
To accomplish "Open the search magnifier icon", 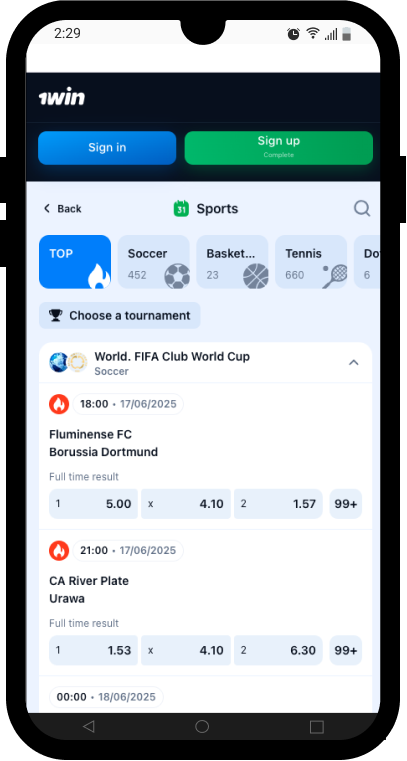I will 362,209.
